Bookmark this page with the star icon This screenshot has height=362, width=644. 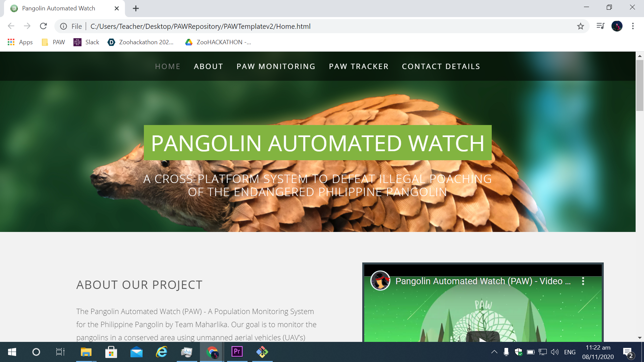[x=581, y=26]
